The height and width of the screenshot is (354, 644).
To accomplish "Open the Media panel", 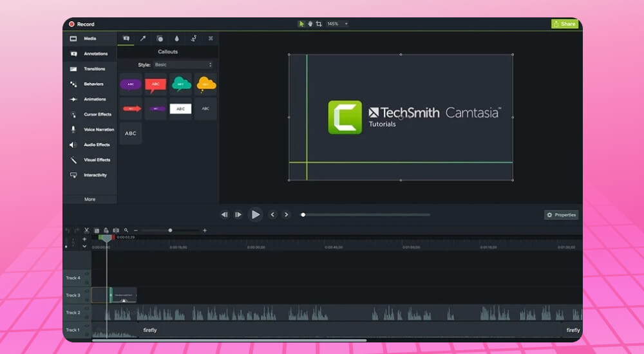I will tap(90, 39).
